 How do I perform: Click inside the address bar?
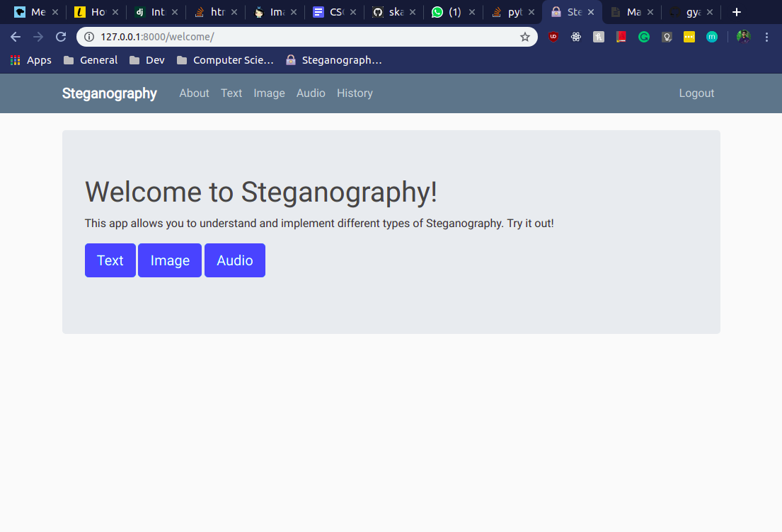[x=283, y=36]
